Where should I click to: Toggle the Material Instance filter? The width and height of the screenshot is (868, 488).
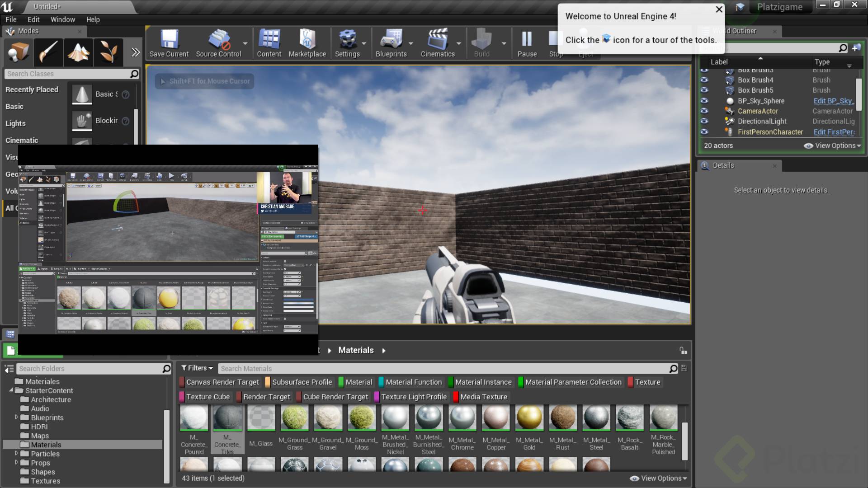tap(483, 382)
